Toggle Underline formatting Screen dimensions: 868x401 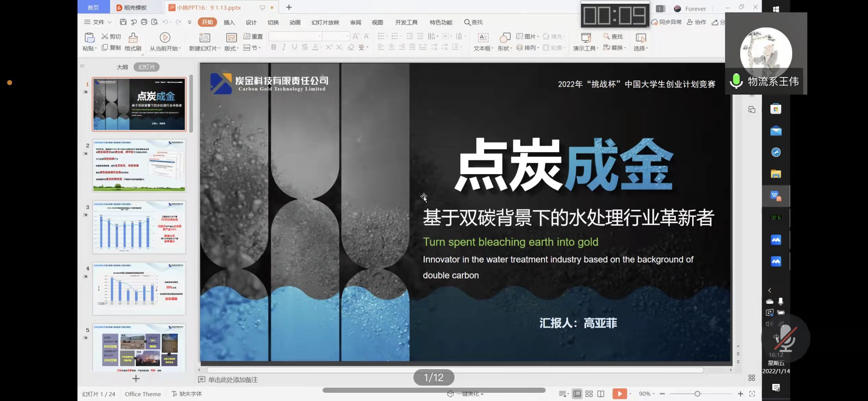294,47
